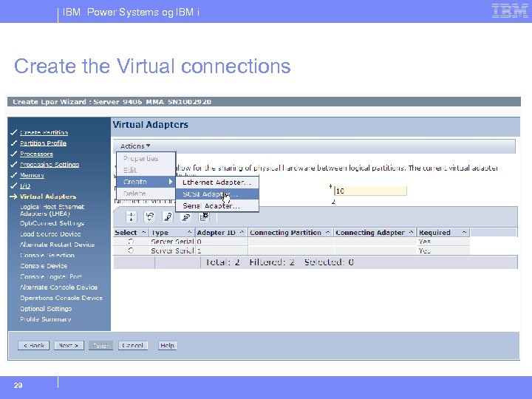Click OptiConnect Settings sidebar step
This screenshot has width=532, height=399.
tap(52, 223)
